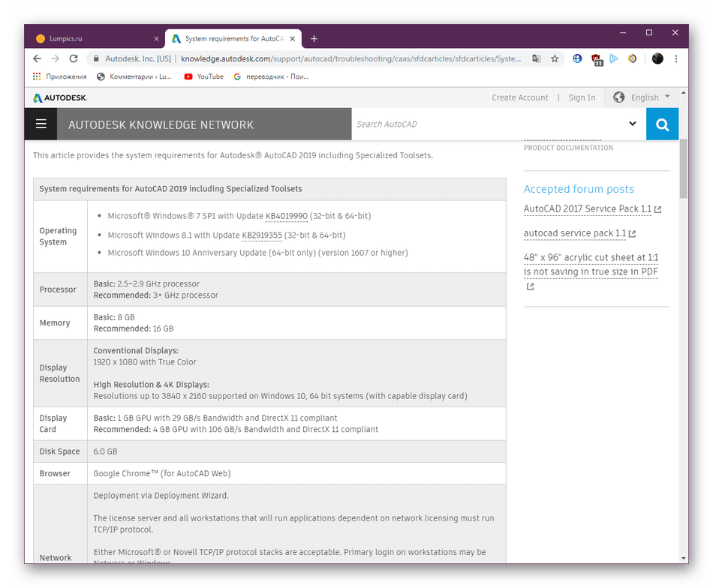Screen dimensions: 713x588
Task: Click the 'Operating System' row label
Action: [58, 236]
